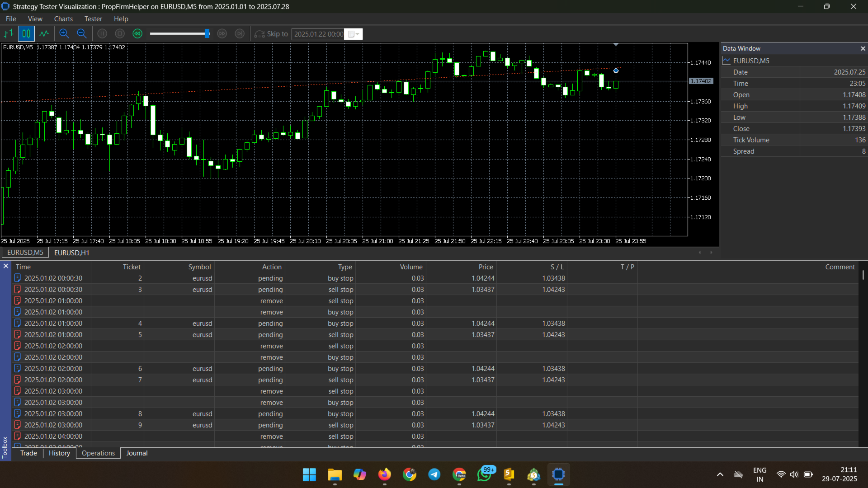Pause the strategy tester visualization

102,33
